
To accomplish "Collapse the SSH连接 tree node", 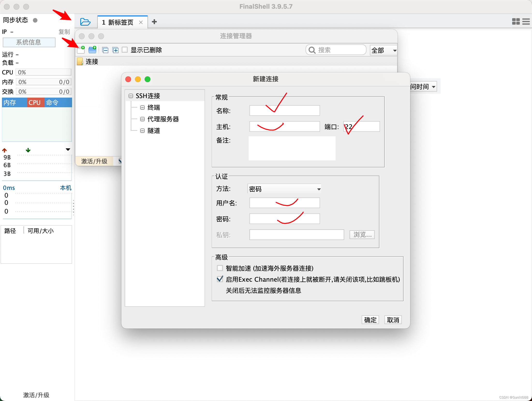I will pyautogui.click(x=131, y=96).
